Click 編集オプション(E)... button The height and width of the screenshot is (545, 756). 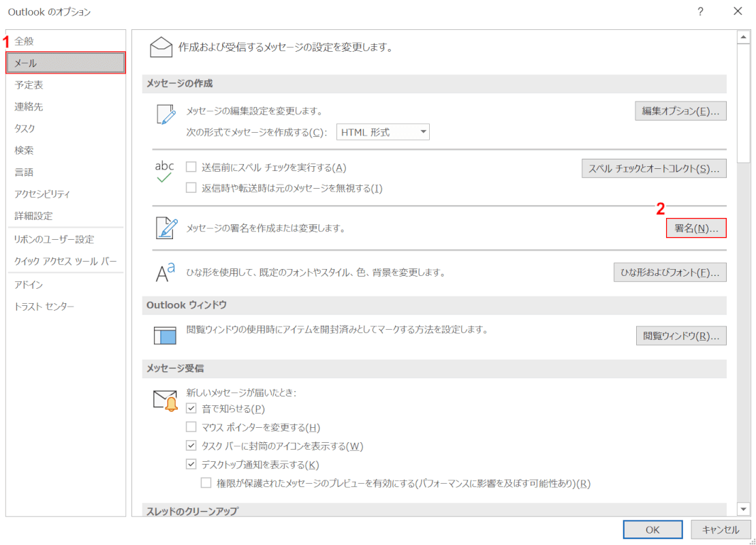tap(680, 111)
